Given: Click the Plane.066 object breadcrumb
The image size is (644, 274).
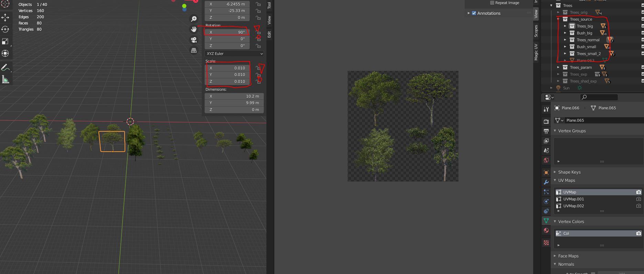Looking at the screenshot, I should 567,108.
